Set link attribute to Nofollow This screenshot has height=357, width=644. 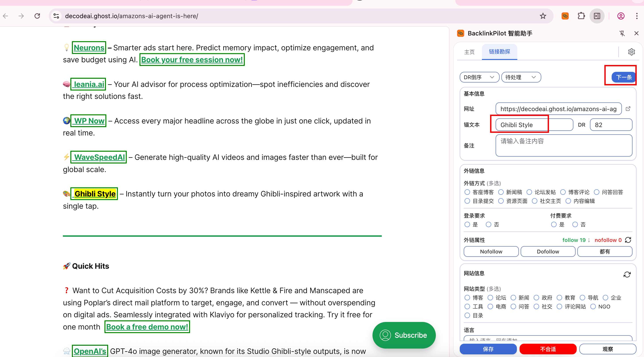point(491,251)
